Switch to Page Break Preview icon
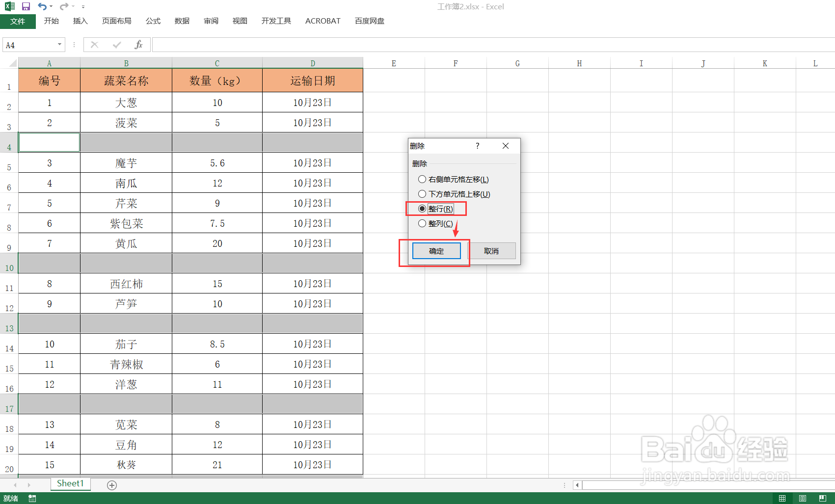Viewport: 835px width, 504px height. [822, 499]
